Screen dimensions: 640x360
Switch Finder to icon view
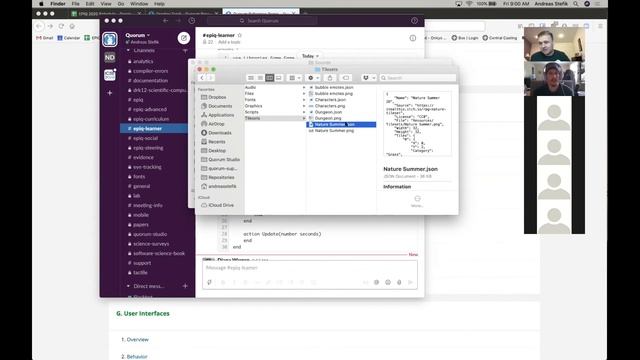coord(251,78)
